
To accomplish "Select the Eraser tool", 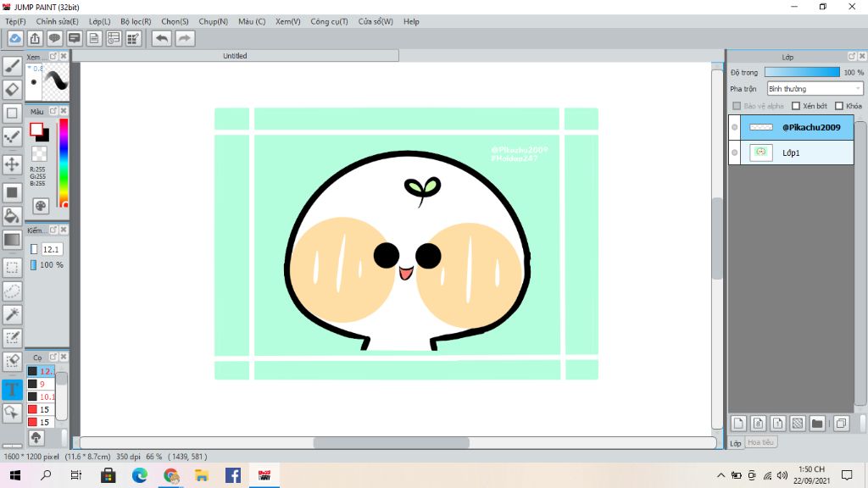I will pyautogui.click(x=12, y=90).
